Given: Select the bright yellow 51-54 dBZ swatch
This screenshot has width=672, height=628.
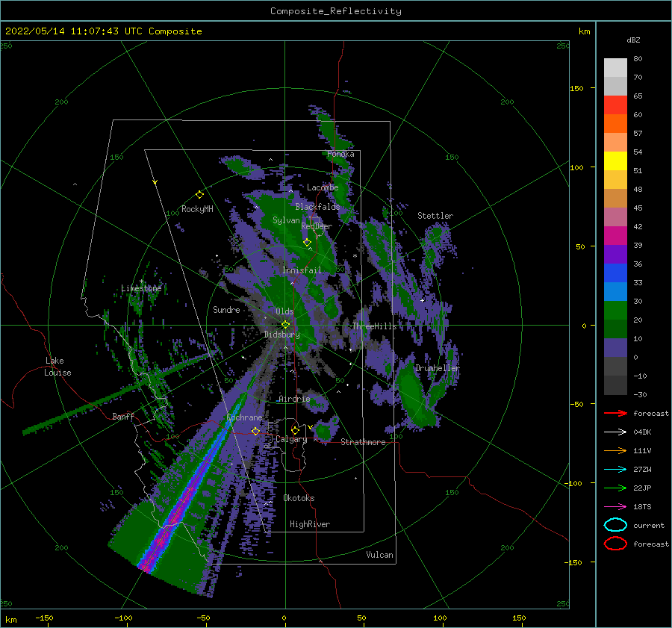Looking at the screenshot, I should pyautogui.click(x=615, y=161).
